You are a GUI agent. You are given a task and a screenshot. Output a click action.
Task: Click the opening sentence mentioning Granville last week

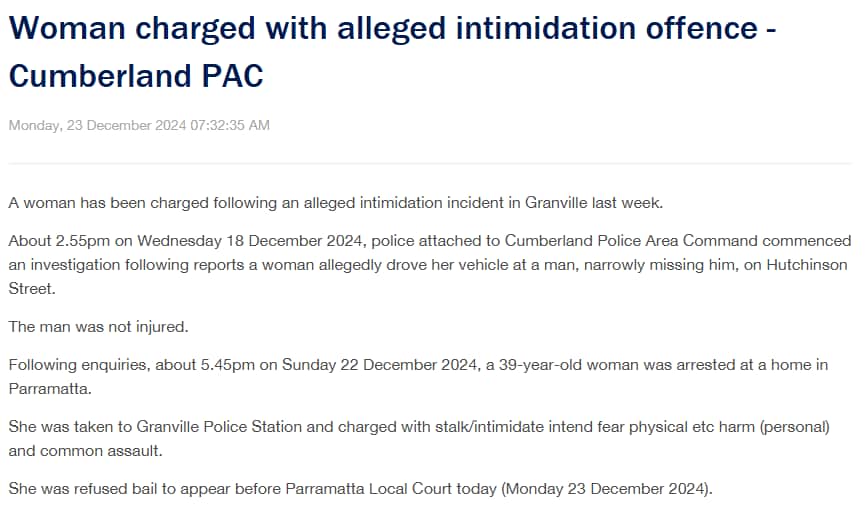tap(336, 202)
